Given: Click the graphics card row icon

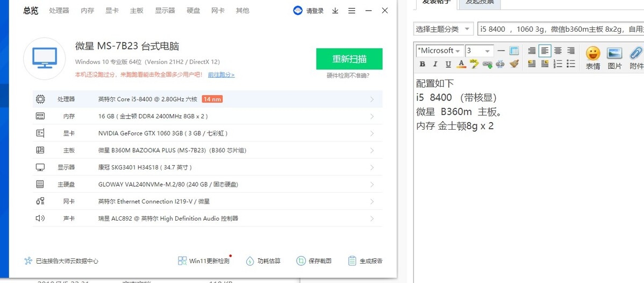Looking at the screenshot, I should point(40,133).
